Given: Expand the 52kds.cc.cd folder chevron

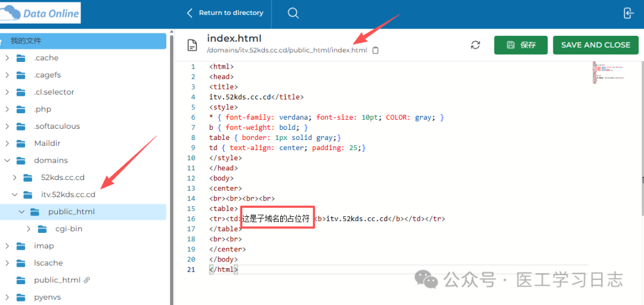Looking at the screenshot, I should coord(14,178).
